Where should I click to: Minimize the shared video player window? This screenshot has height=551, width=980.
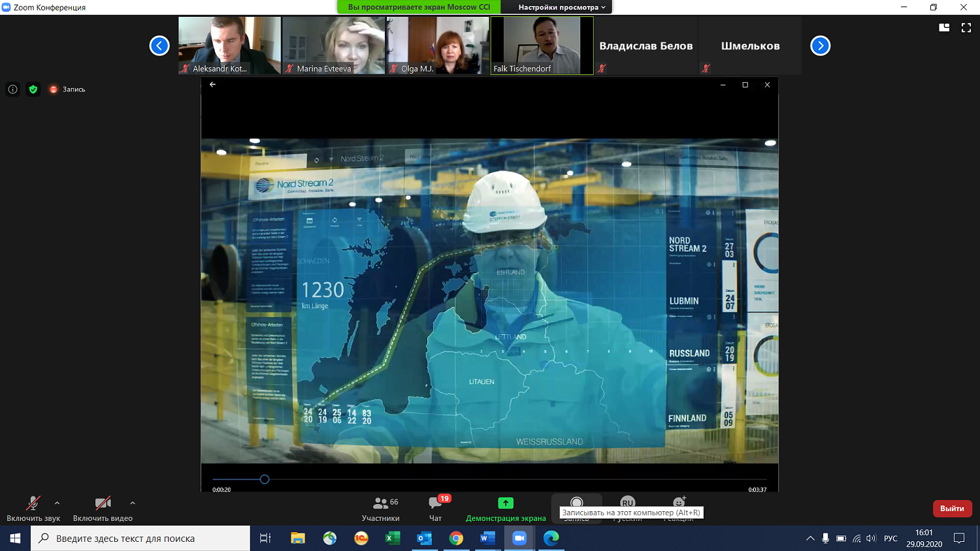point(723,85)
